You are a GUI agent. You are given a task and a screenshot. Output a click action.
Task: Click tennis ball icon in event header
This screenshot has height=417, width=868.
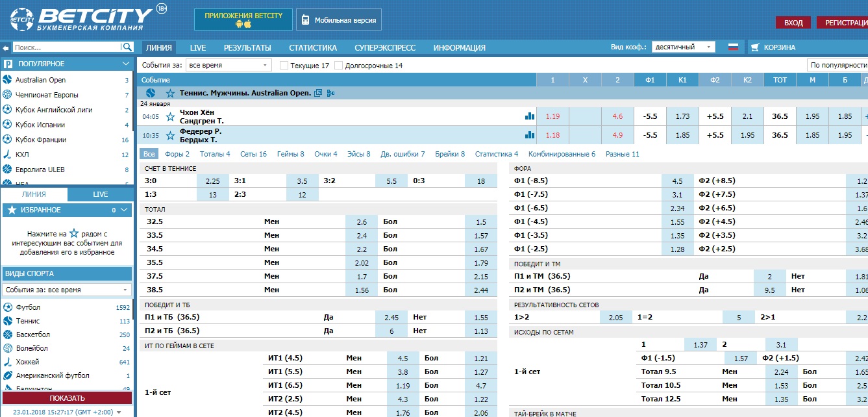click(151, 93)
